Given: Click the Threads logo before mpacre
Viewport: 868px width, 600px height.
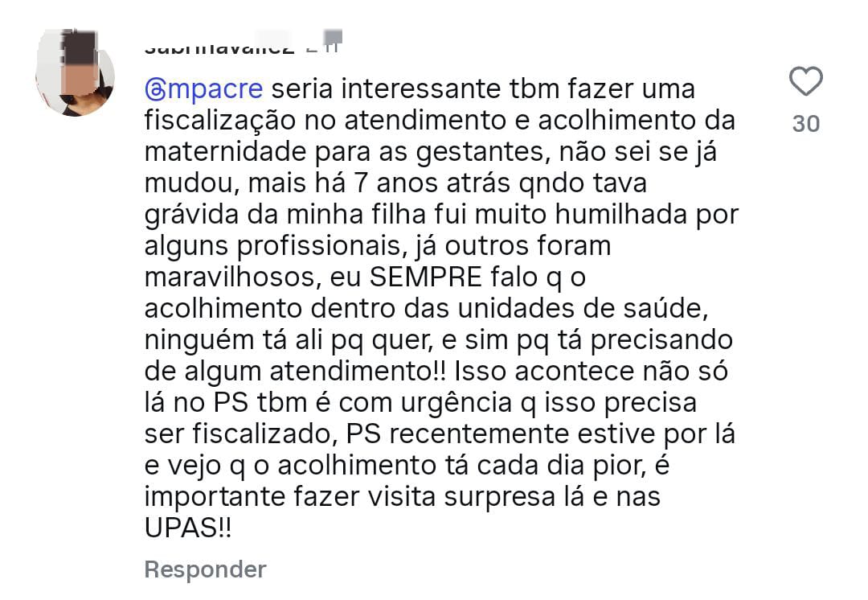Looking at the screenshot, I should (157, 88).
